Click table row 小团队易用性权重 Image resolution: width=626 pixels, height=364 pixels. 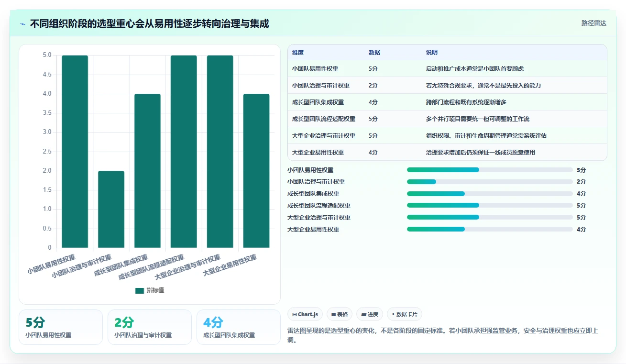tap(447, 69)
